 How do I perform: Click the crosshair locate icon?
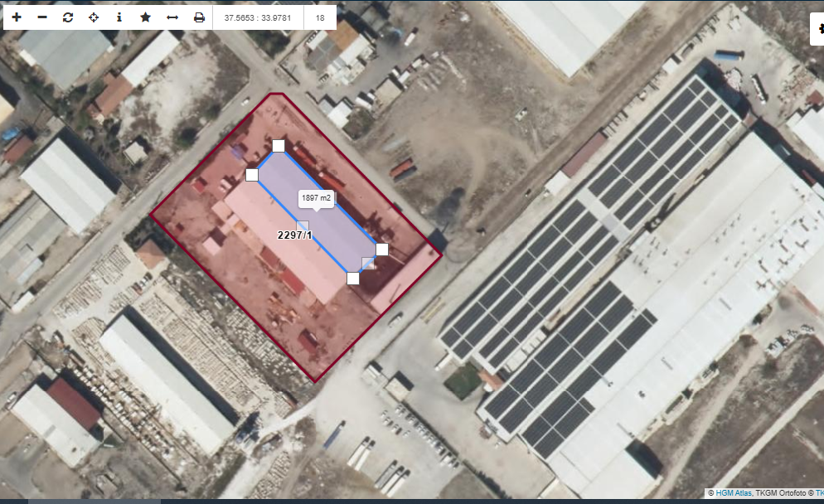click(x=94, y=17)
